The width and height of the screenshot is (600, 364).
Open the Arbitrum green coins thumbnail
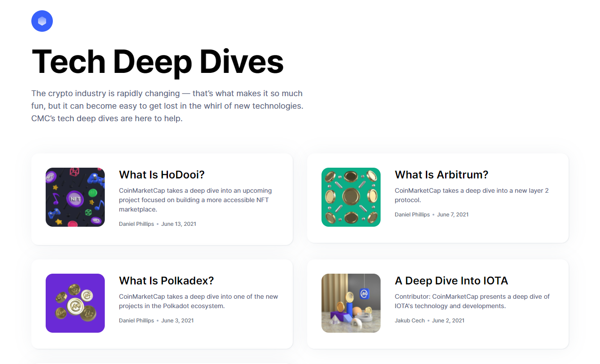351,197
